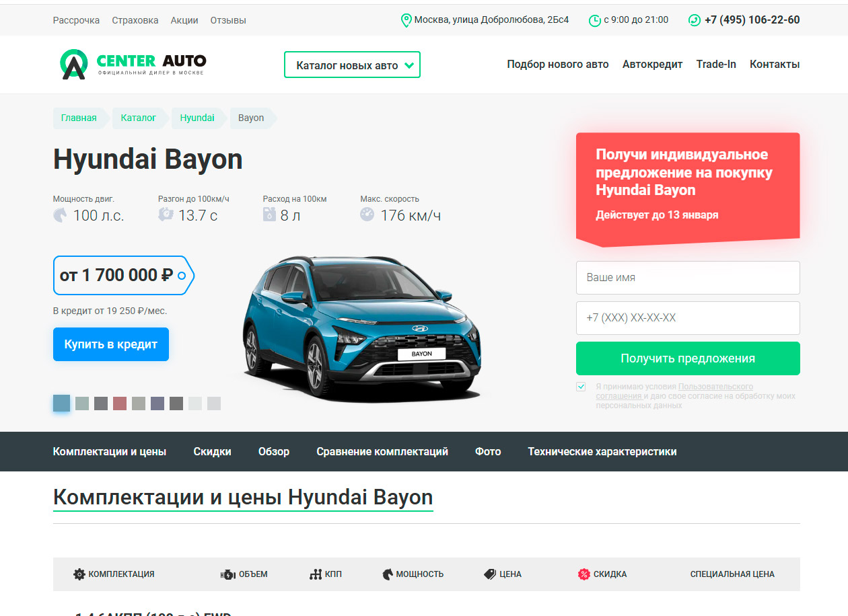Switch to the Фото tab

point(488,452)
